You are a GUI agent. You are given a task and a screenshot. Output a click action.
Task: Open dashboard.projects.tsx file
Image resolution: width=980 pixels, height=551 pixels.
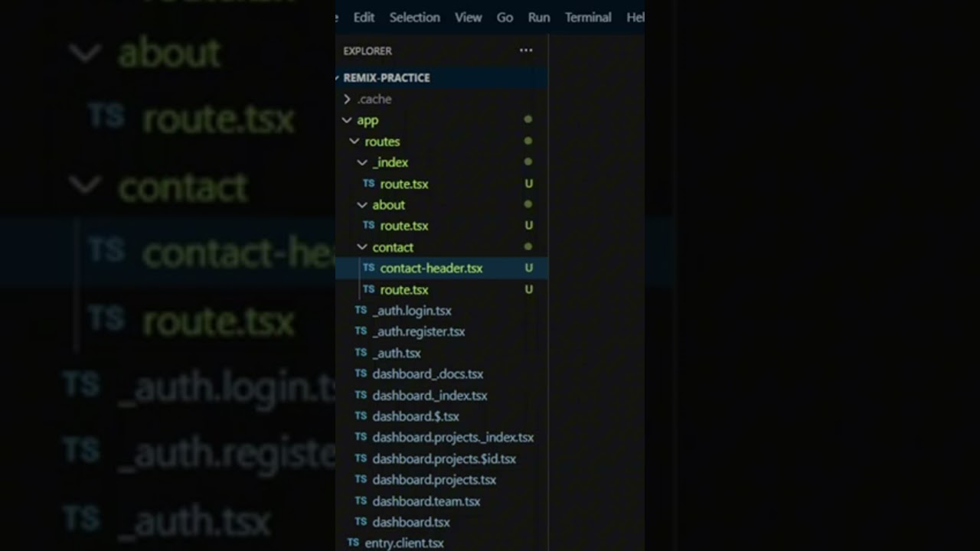coord(434,480)
